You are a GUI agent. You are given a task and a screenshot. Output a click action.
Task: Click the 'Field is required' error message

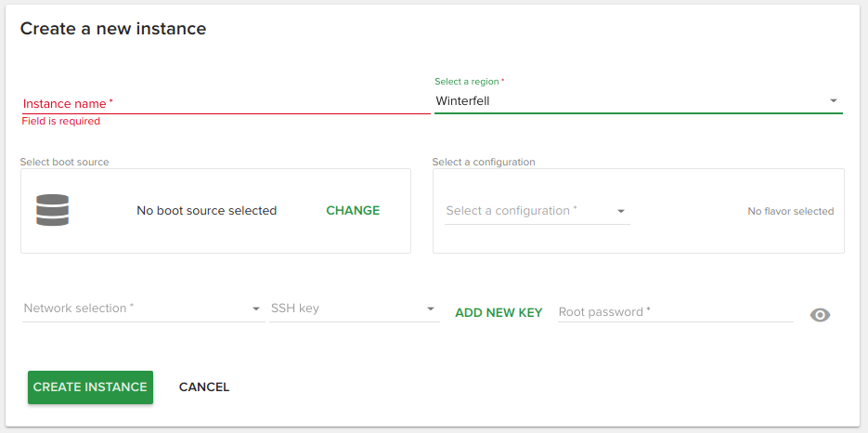coord(61,122)
